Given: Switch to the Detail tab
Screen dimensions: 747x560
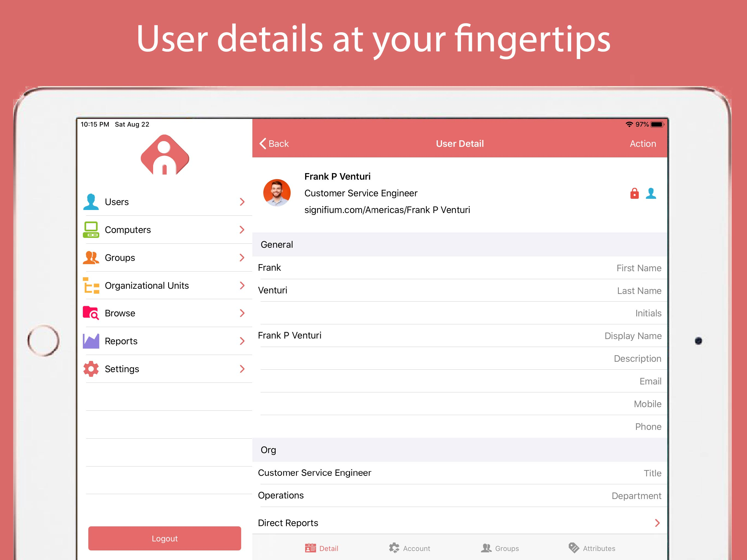Looking at the screenshot, I should 322,548.
